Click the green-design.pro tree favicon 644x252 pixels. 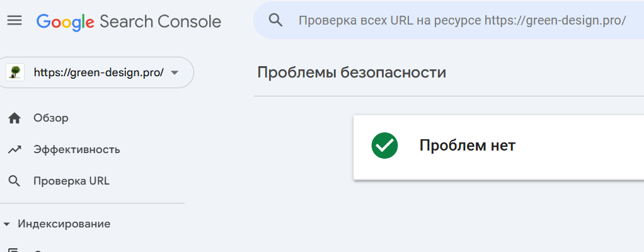(15, 72)
